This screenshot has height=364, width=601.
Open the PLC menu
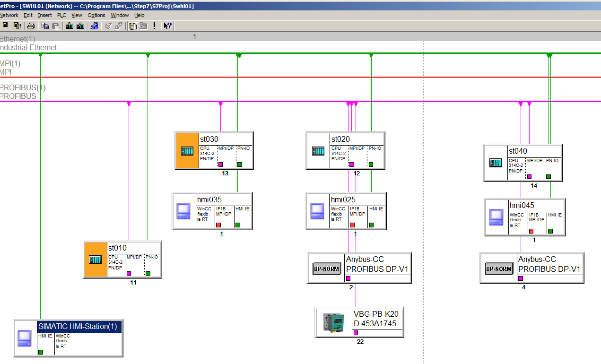pyautogui.click(x=61, y=15)
